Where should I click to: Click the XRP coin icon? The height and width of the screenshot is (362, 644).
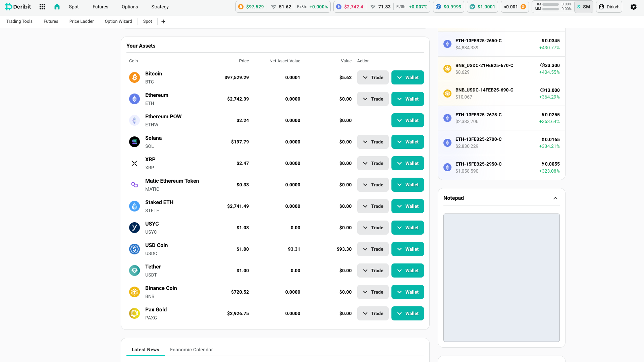pyautogui.click(x=135, y=163)
